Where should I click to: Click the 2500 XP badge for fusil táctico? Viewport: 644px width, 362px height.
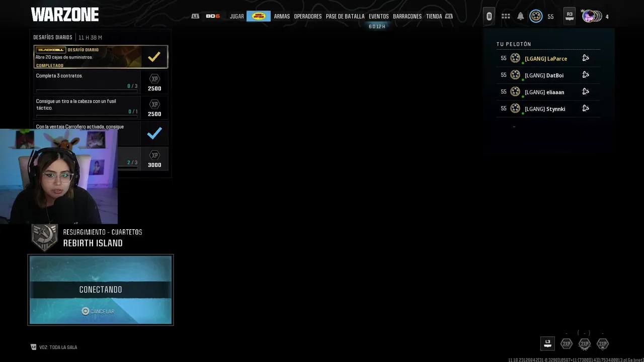(154, 108)
